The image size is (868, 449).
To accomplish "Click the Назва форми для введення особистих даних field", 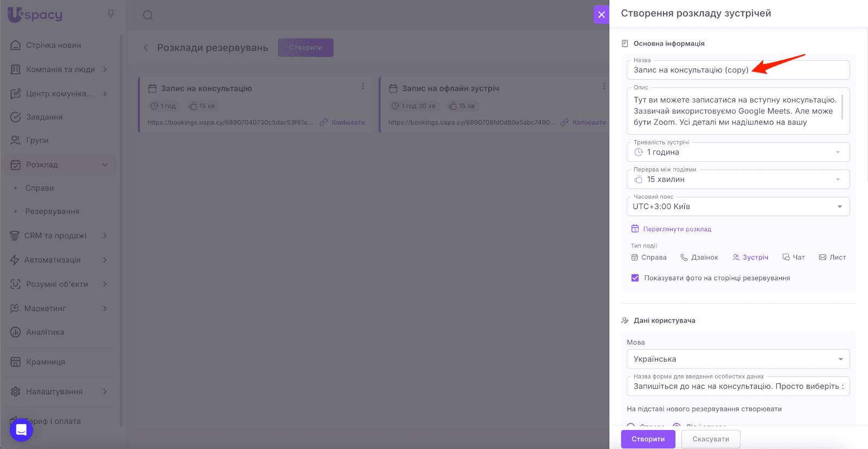I will [x=738, y=387].
